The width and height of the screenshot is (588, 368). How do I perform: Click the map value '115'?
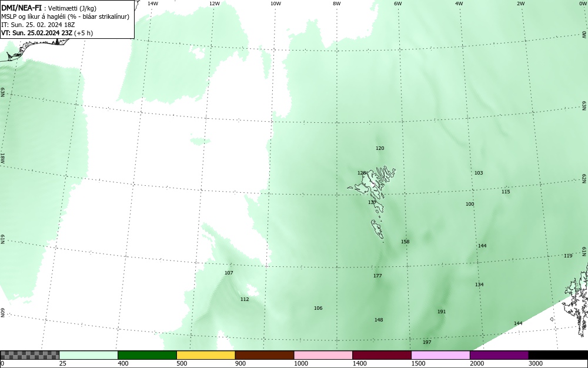(x=506, y=192)
